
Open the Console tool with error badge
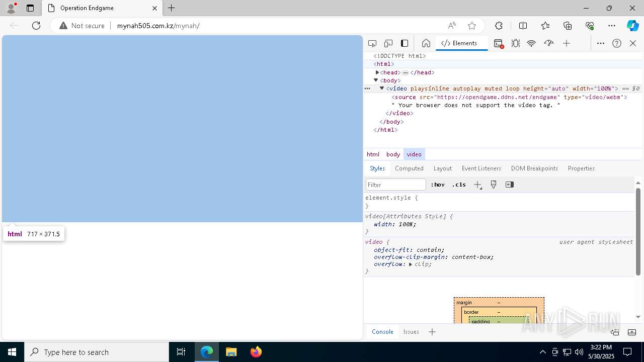[x=499, y=43]
